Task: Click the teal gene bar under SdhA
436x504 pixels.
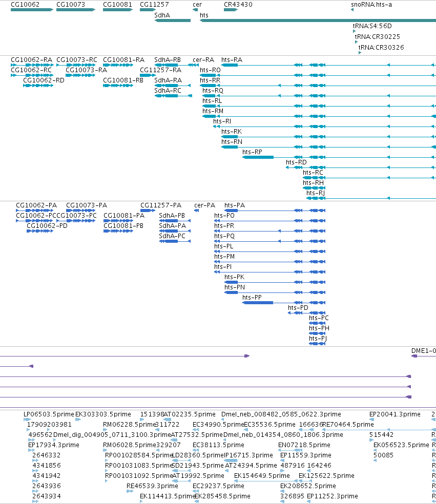Action: pos(173,20)
